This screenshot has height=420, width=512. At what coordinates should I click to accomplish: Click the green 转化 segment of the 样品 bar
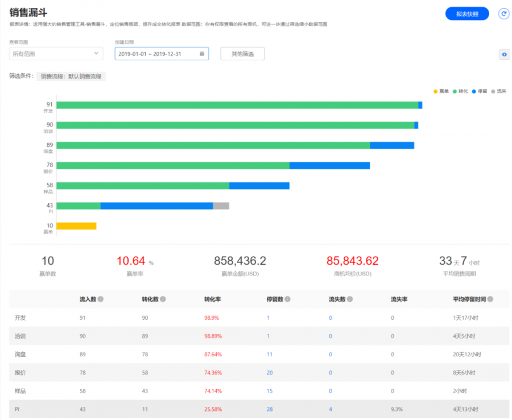[143, 186]
